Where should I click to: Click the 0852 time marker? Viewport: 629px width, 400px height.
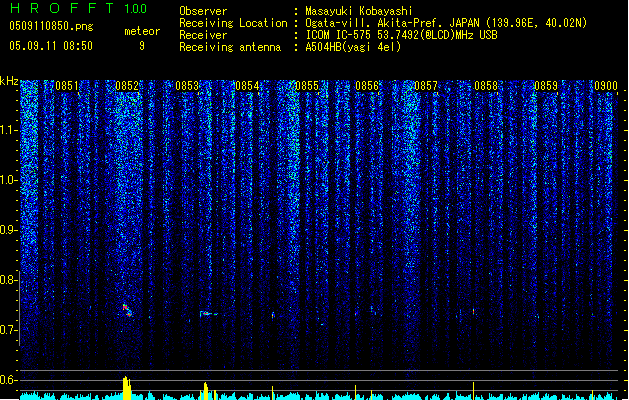click(127, 86)
